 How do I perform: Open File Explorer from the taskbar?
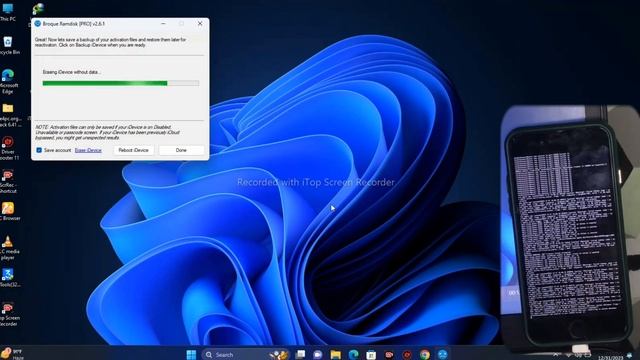tap(336, 354)
